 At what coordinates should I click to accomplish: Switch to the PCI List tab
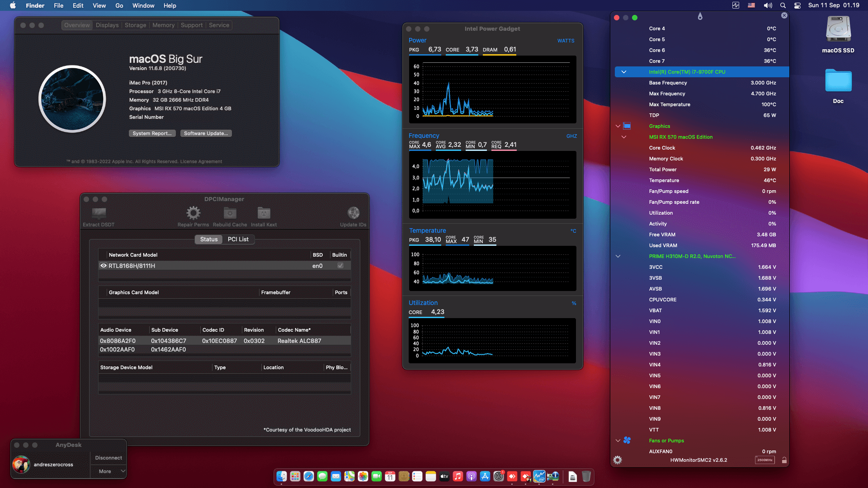click(238, 239)
